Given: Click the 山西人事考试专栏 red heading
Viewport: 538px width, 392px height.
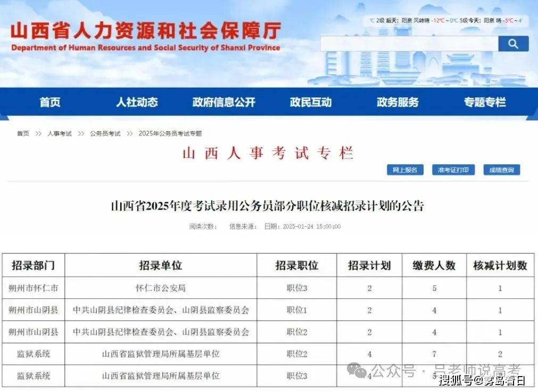Looking at the screenshot, I should (x=268, y=153).
